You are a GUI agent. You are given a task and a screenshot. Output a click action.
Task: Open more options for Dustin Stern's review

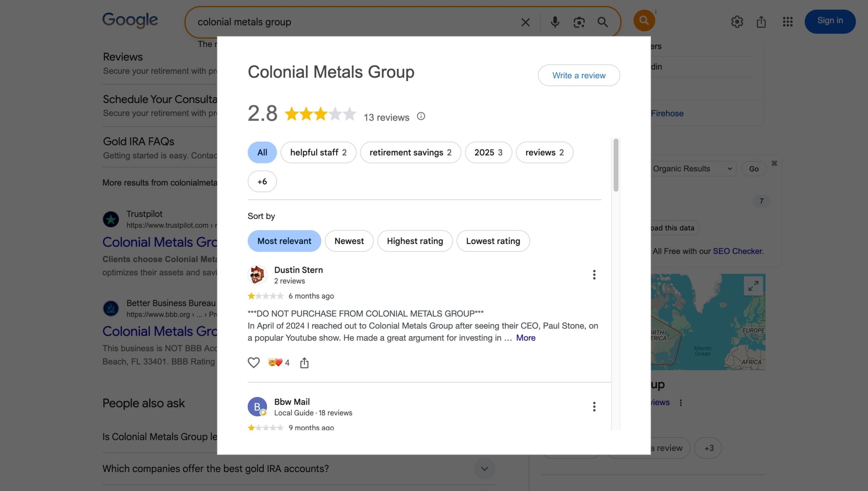click(594, 275)
